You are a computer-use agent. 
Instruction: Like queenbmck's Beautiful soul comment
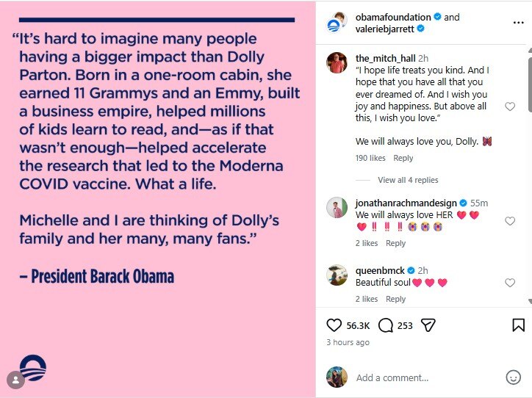pos(510,283)
